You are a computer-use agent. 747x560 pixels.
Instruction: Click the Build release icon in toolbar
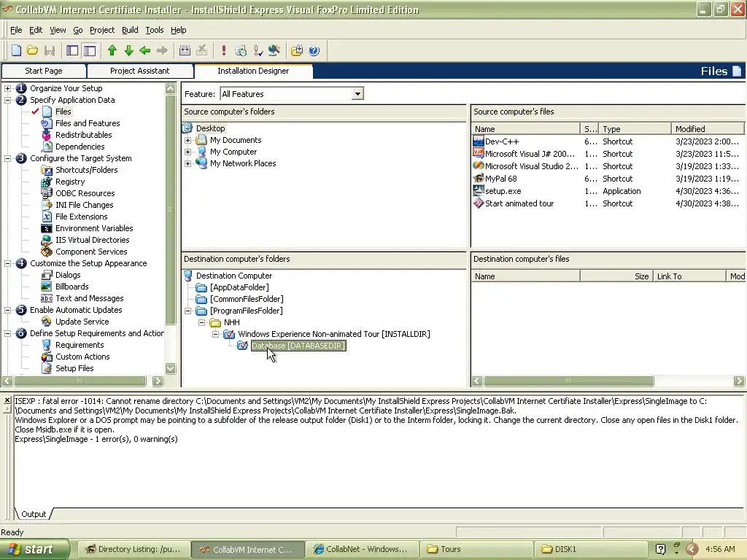185,50
